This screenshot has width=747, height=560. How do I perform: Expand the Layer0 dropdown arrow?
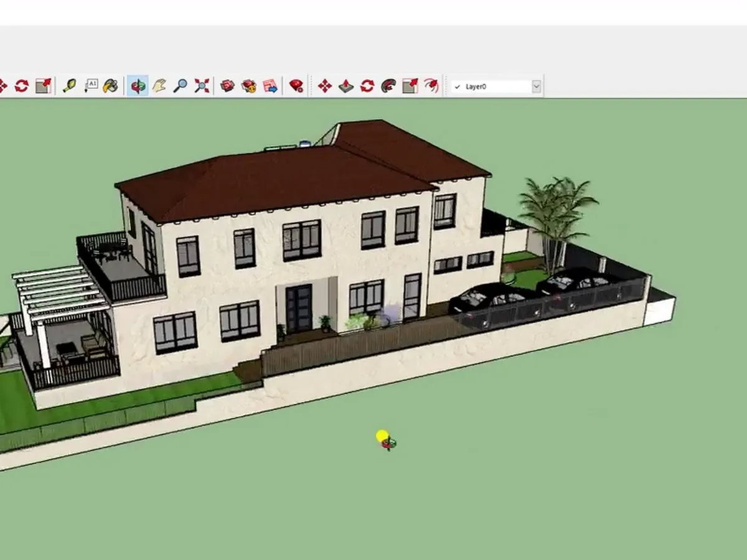pos(536,86)
